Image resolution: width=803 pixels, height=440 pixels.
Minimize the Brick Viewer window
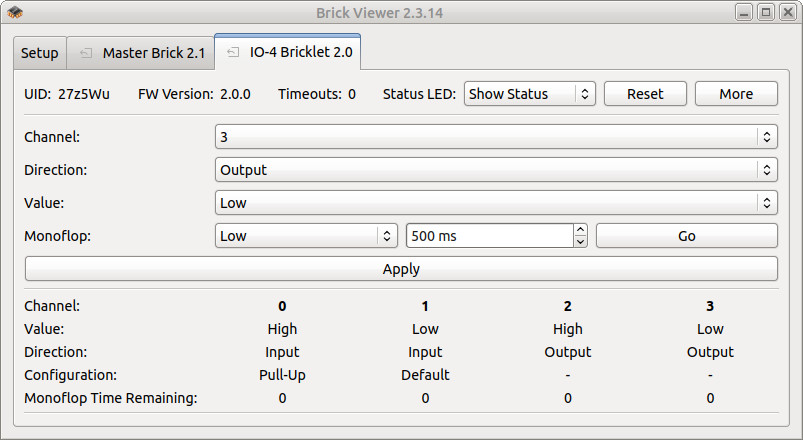pos(745,13)
